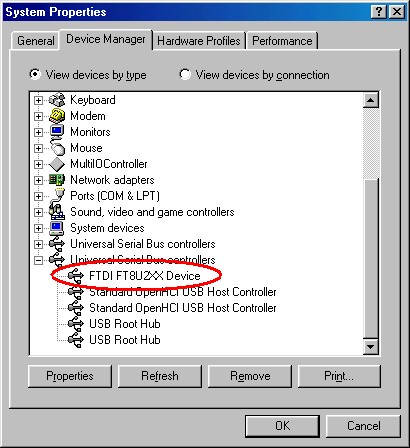The image size is (410, 448).
Task: Expand the Modem node
Action: pos(39,116)
